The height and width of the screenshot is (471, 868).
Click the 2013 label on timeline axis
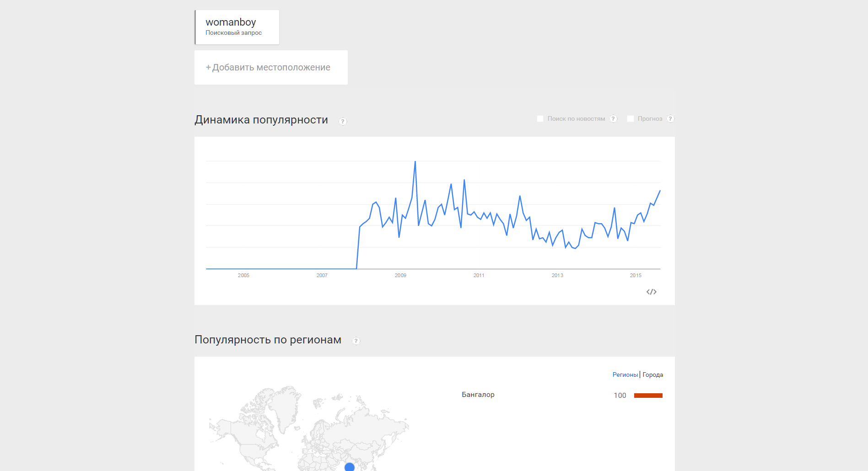[x=557, y=275]
